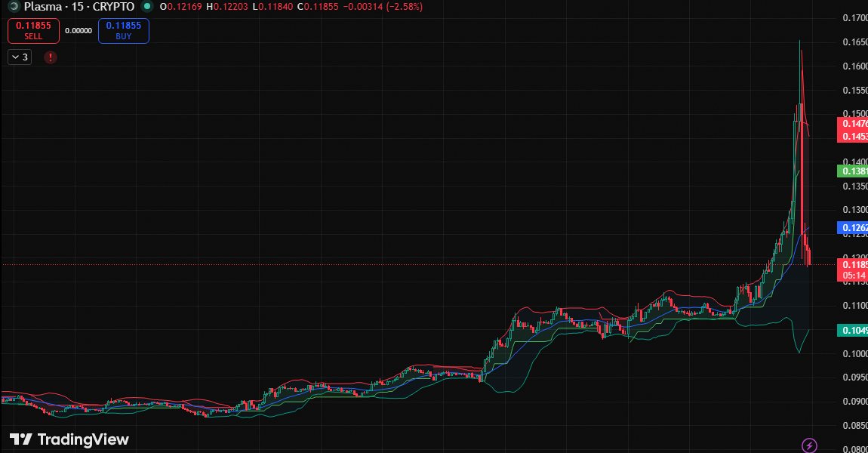Click the Plasma symbol logo icon
This screenshot has height=453, width=868.
(x=14, y=7)
